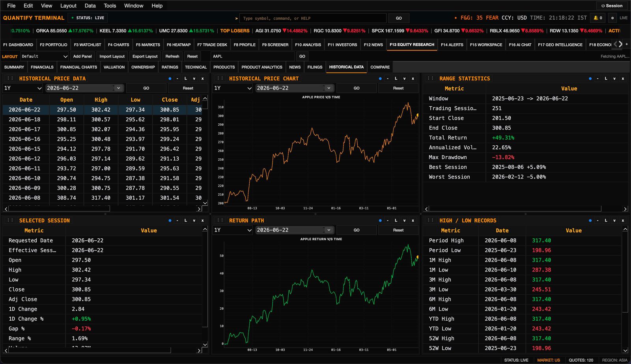
Task: Close the Historical Price Chart panel
Action: pyautogui.click(x=413, y=78)
